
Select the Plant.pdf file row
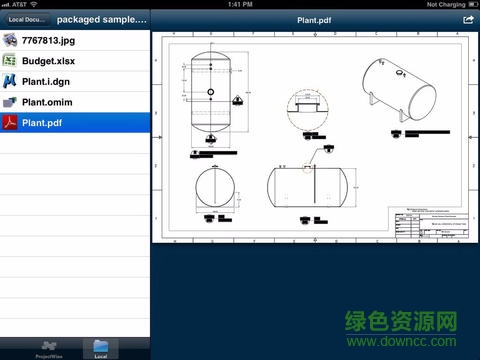(75, 123)
